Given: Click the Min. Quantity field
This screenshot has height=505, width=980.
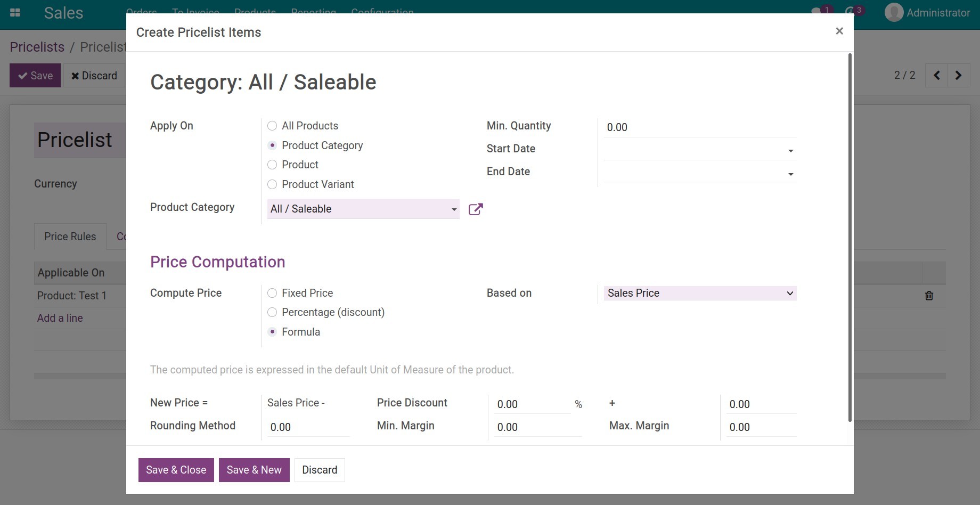Looking at the screenshot, I should (x=700, y=127).
